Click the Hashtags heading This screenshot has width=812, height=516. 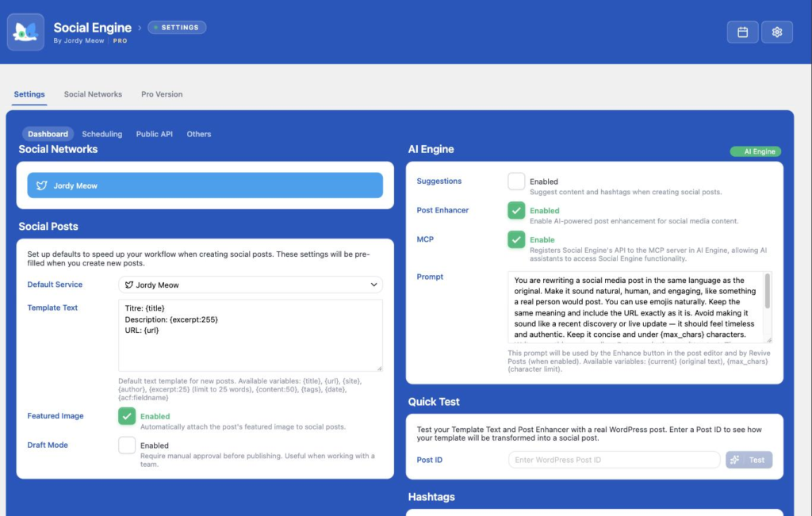431,497
